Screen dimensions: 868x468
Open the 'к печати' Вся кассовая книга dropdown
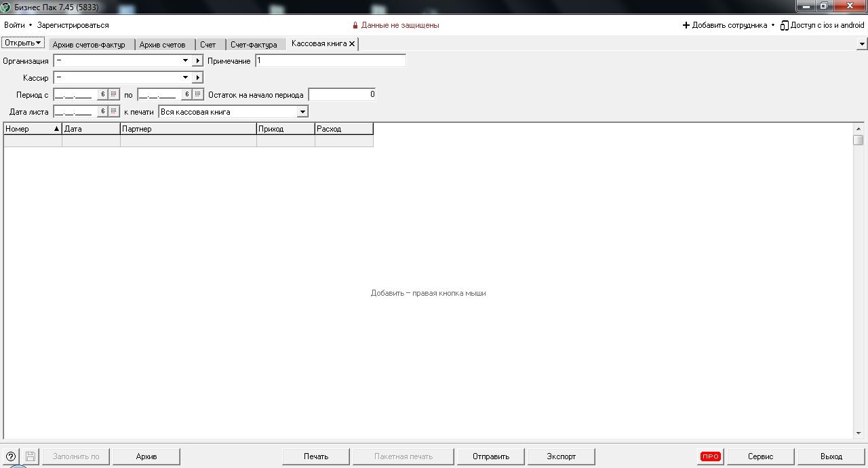(302, 111)
